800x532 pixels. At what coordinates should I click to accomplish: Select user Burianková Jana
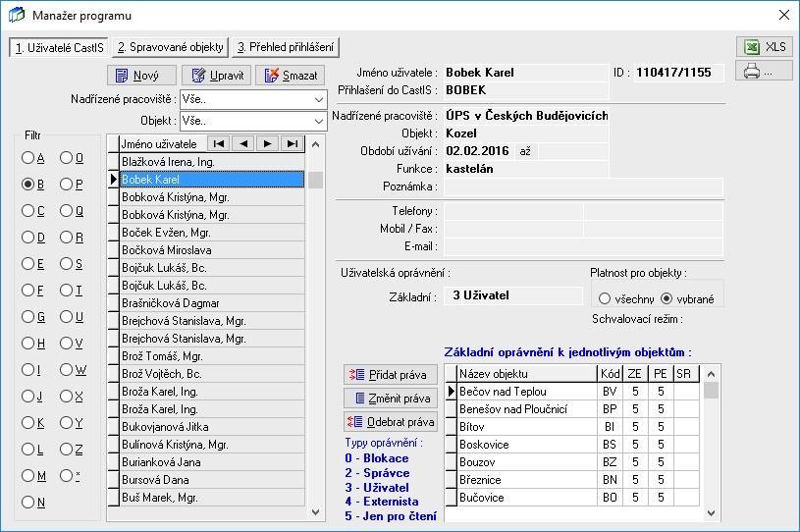click(x=212, y=462)
